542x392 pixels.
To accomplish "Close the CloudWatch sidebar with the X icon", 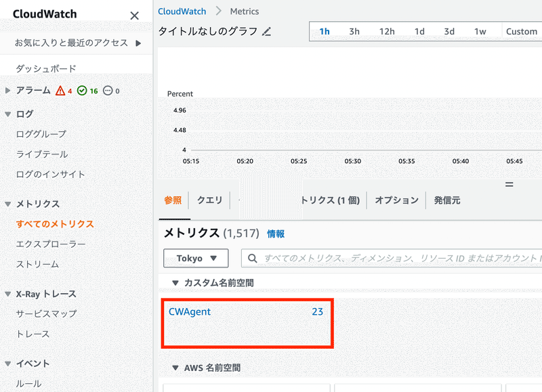I will [134, 15].
